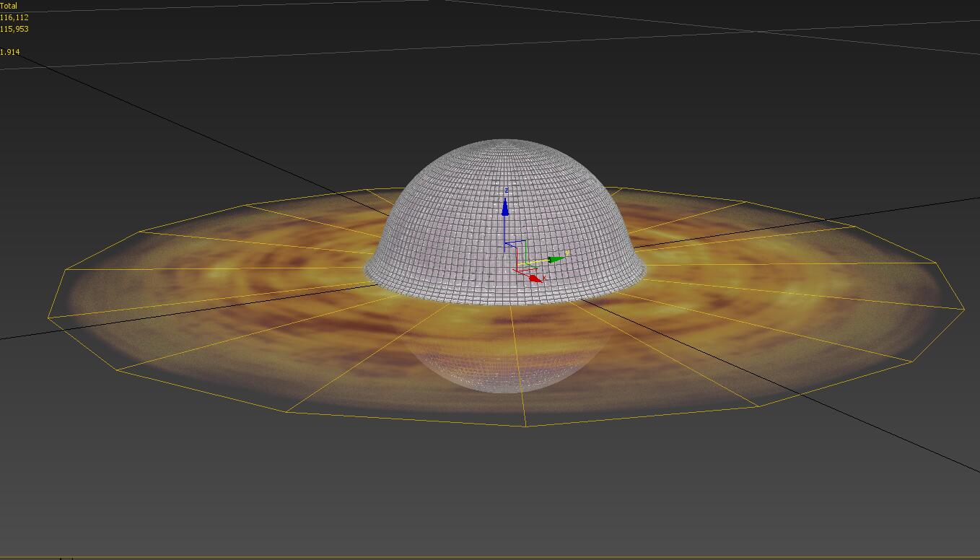Click the 115,953 count in viewport statistics
This screenshot has width=980, height=560.
click(x=14, y=29)
